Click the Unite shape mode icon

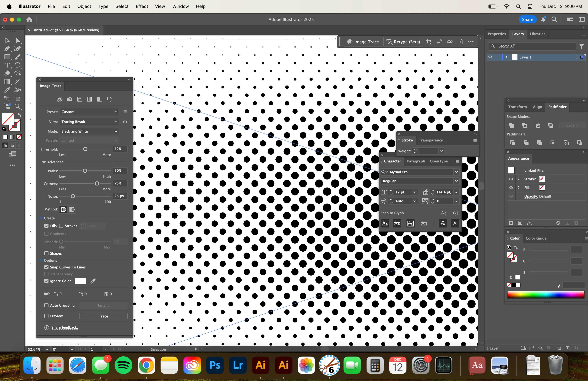(x=511, y=125)
